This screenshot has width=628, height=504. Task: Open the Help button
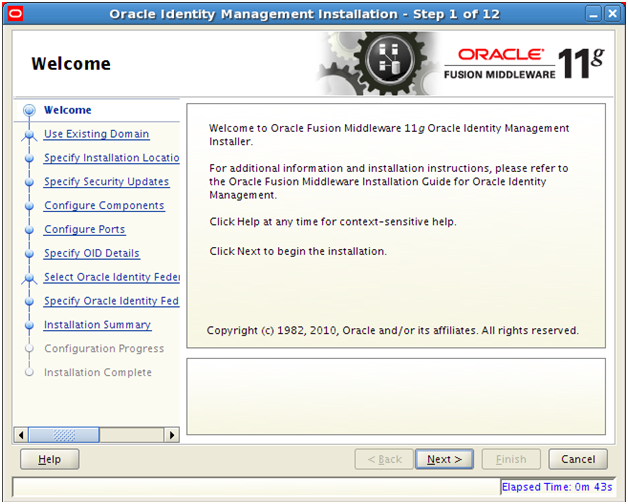49,459
